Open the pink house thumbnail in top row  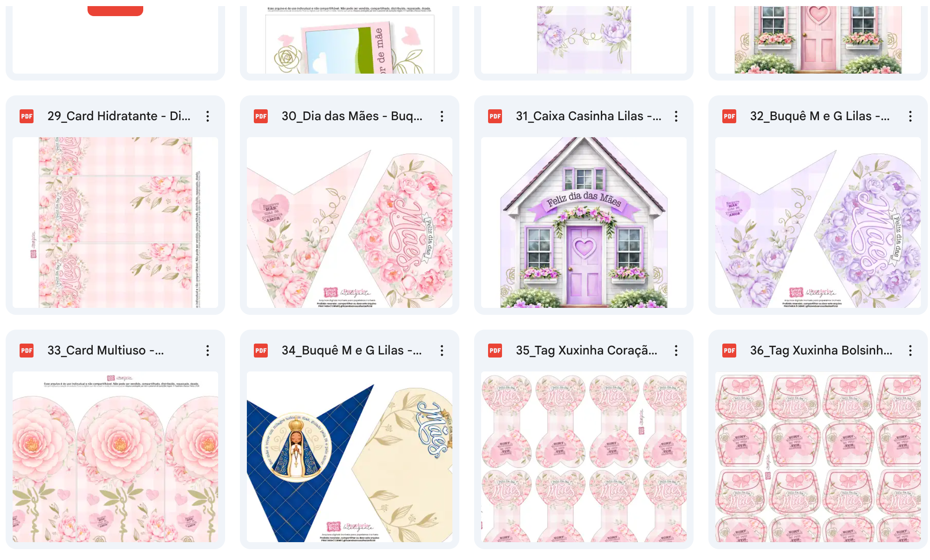click(x=818, y=40)
